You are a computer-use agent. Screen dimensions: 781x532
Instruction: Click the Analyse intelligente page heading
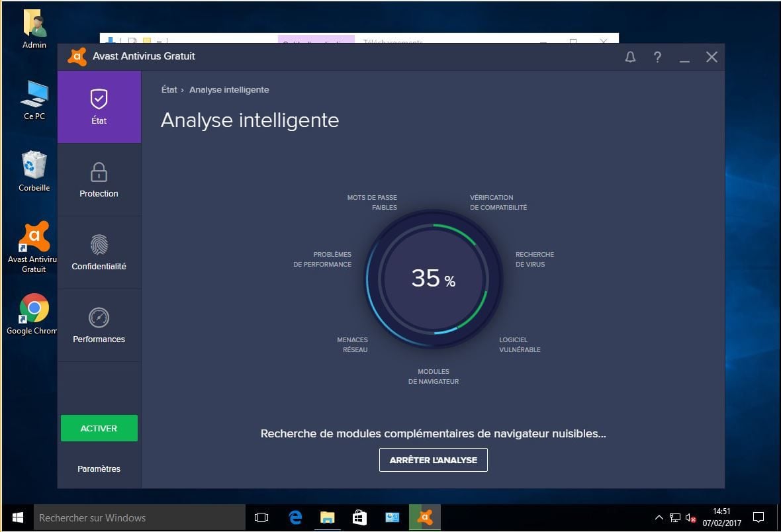[x=250, y=120]
